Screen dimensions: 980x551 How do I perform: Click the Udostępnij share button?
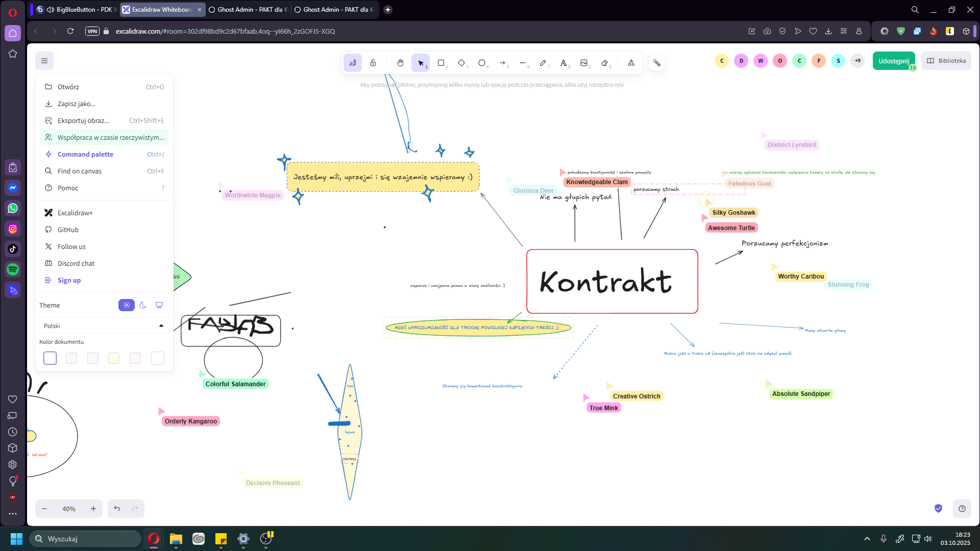893,61
